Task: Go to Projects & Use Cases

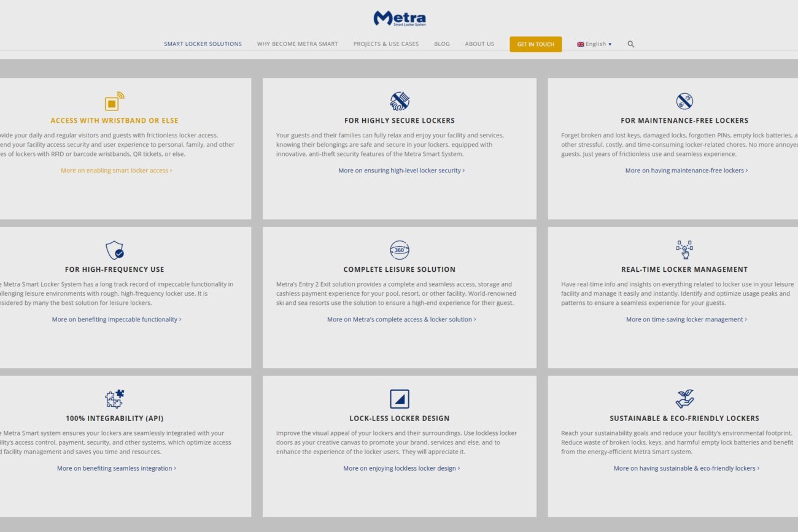Action: (x=385, y=44)
